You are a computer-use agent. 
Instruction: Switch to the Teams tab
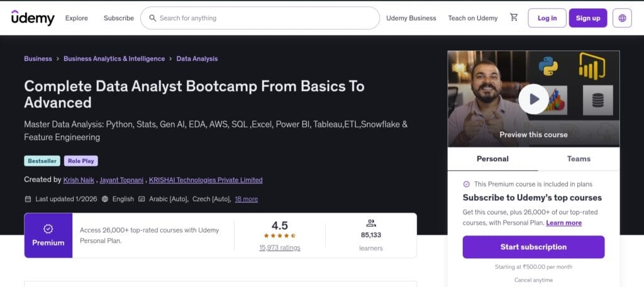(x=579, y=159)
